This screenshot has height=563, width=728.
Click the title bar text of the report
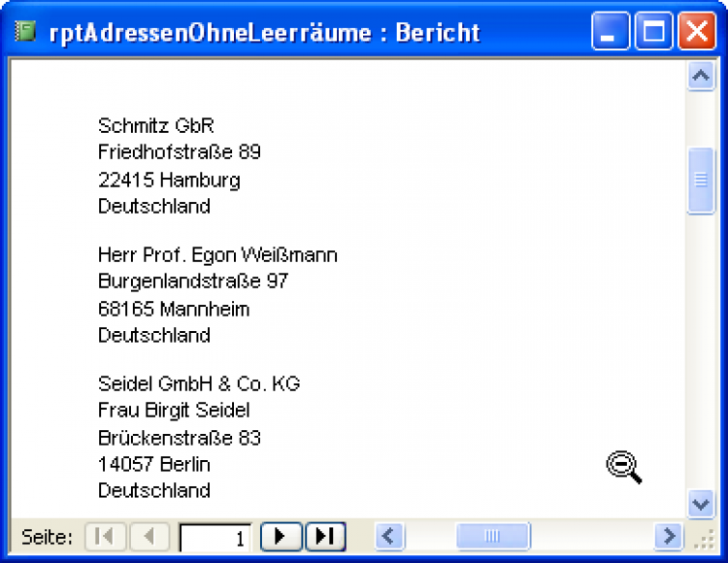pyautogui.click(x=264, y=32)
